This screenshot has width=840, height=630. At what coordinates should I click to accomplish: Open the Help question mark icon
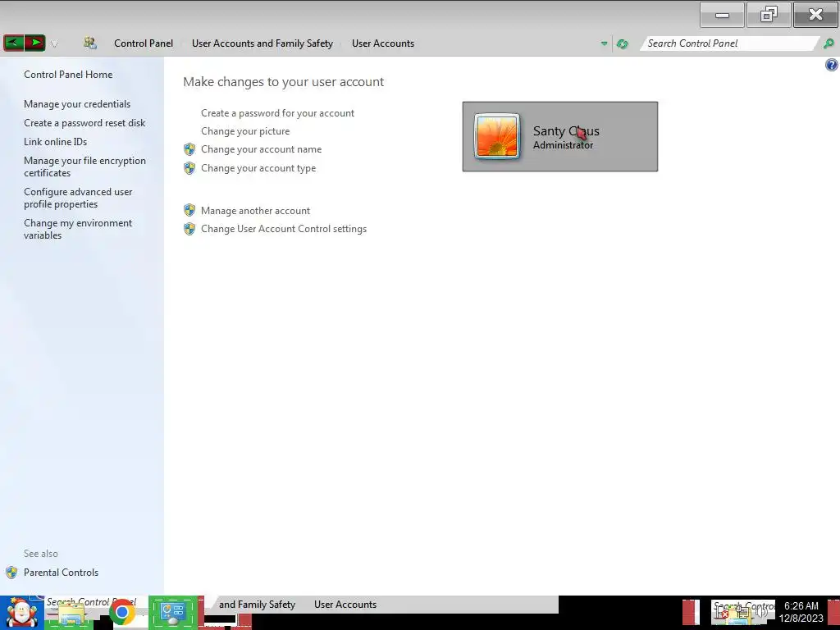tap(832, 66)
